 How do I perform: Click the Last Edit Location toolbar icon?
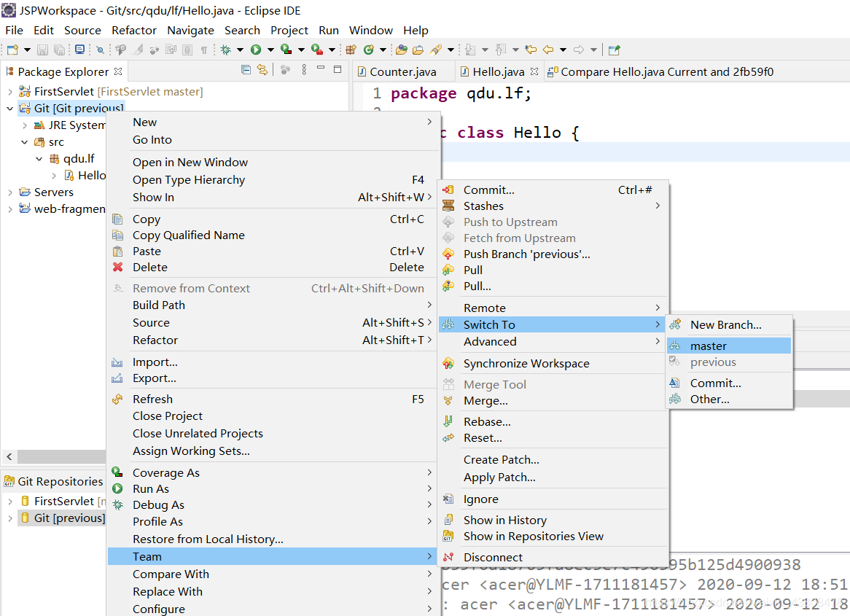531,50
